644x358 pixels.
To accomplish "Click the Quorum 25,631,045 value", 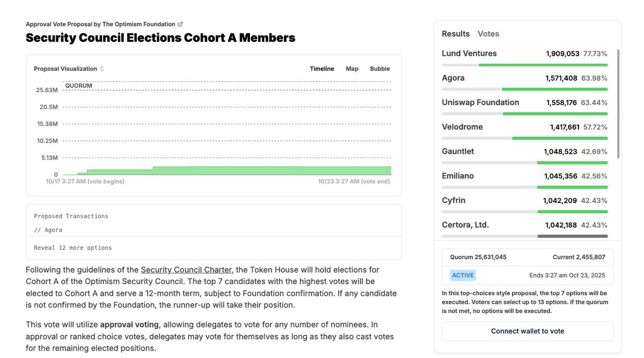I will click(478, 257).
